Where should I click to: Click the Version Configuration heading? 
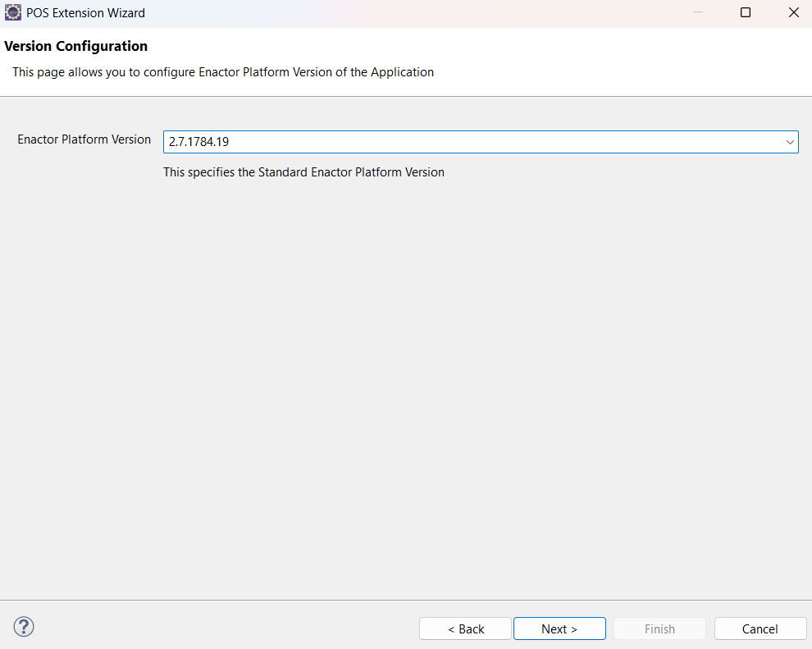[x=75, y=46]
